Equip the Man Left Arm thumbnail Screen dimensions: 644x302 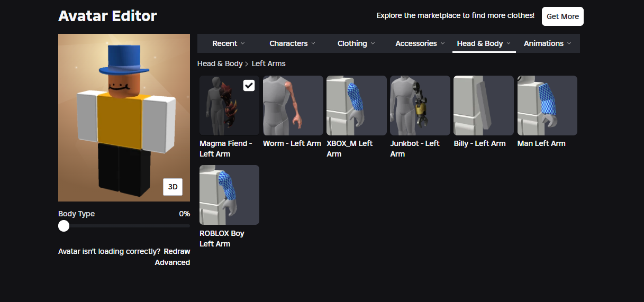pos(547,105)
